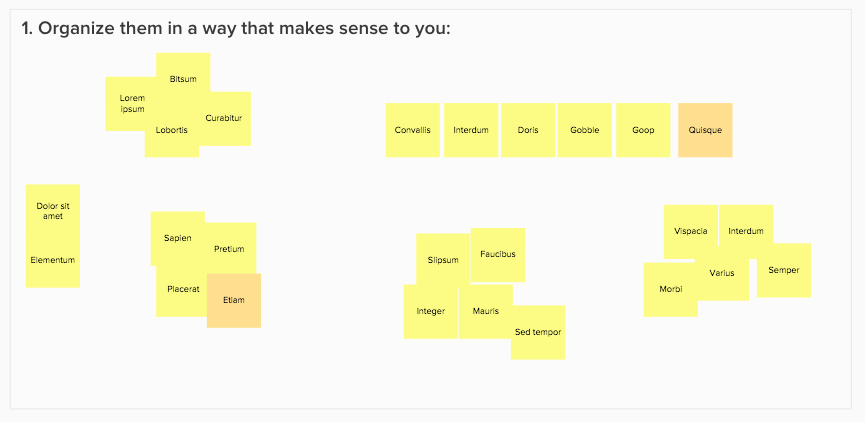Click the Lobortis sticky note
The image size is (865, 422).
pyautogui.click(x=172, y=131)
